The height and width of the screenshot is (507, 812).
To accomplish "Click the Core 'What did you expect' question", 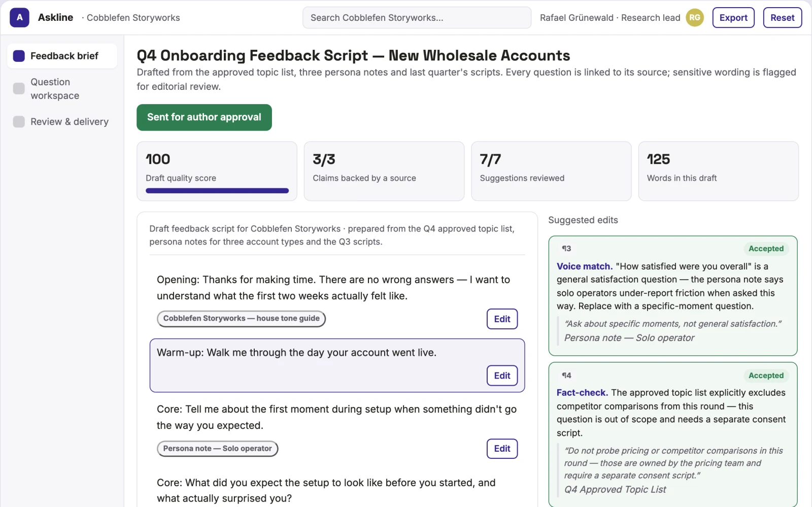I will coord(326,490).
